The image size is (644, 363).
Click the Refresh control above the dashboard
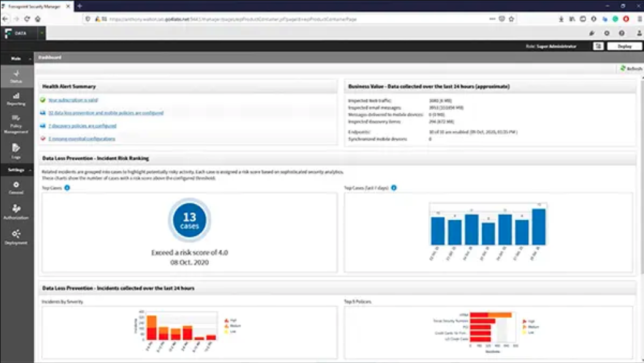tap(631, 69)
